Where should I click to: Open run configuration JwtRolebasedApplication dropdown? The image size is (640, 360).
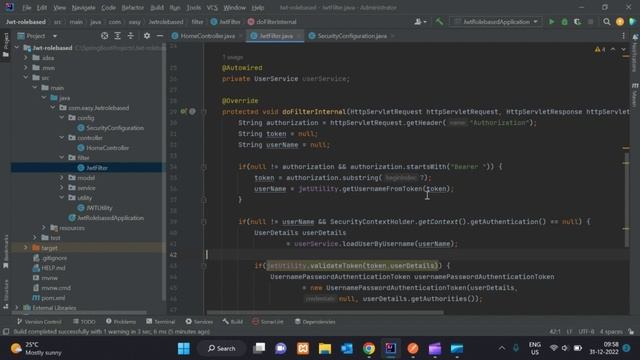[496, 22]
